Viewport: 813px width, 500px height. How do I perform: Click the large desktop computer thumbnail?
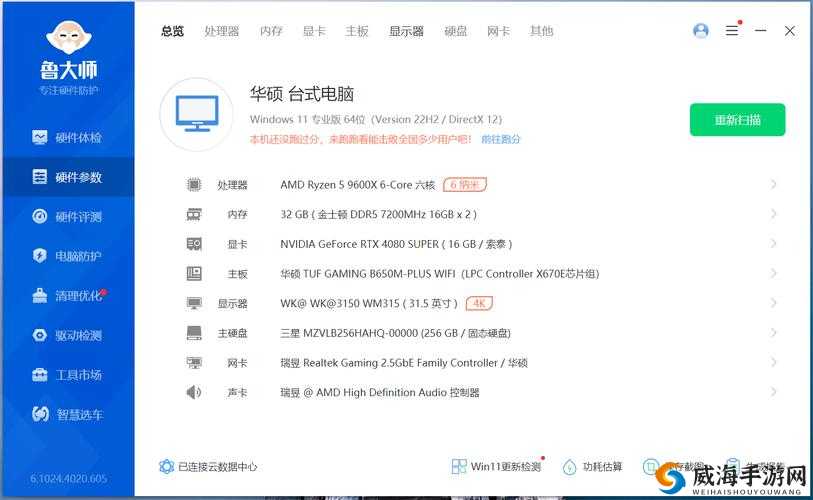(x=197, y=114)
